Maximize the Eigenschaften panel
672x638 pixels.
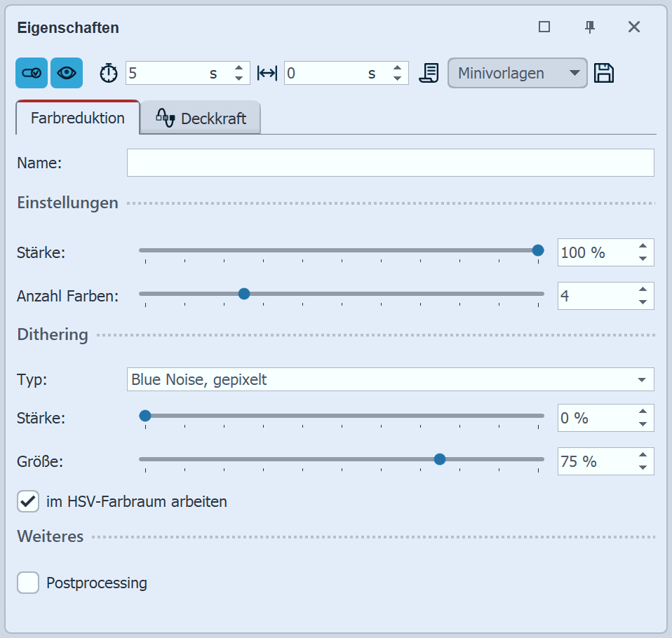point(544,27)
